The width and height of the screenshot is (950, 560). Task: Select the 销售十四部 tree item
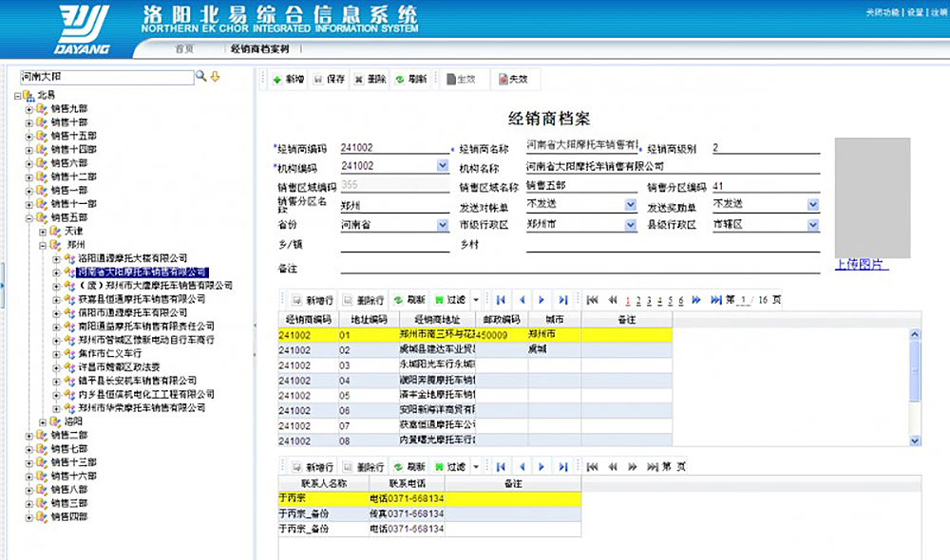[73, 150]
